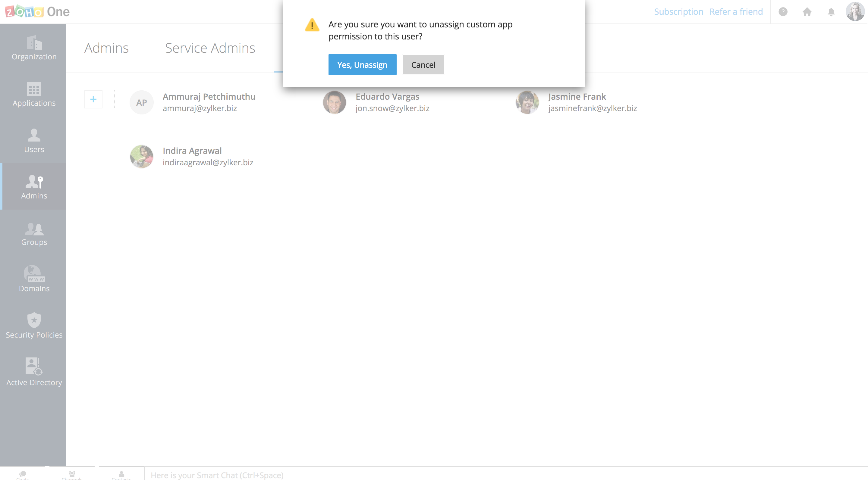868x480 pixels.
Task: Click the name Eduardo Vargas
Action: [388, 97]
